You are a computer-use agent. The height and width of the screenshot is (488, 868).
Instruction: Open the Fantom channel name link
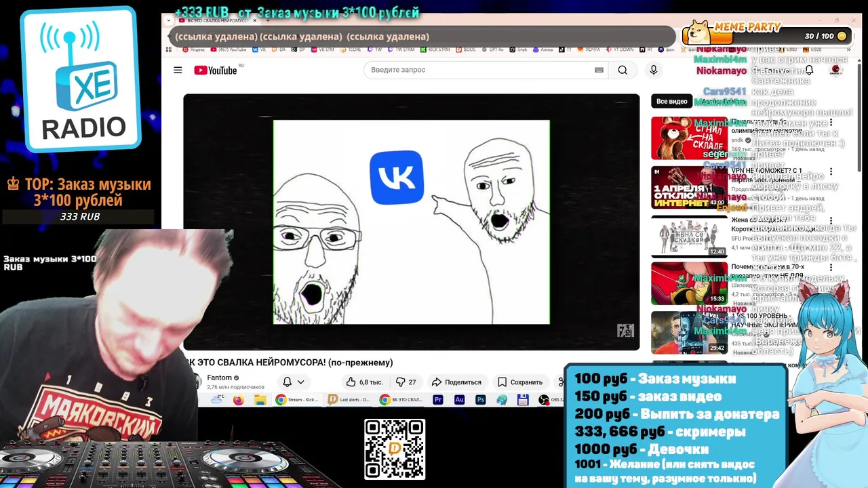[x=219, y=378]
